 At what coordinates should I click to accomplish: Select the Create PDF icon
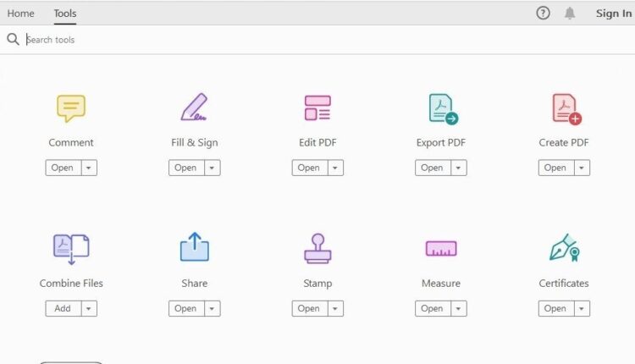coord(566,108)
